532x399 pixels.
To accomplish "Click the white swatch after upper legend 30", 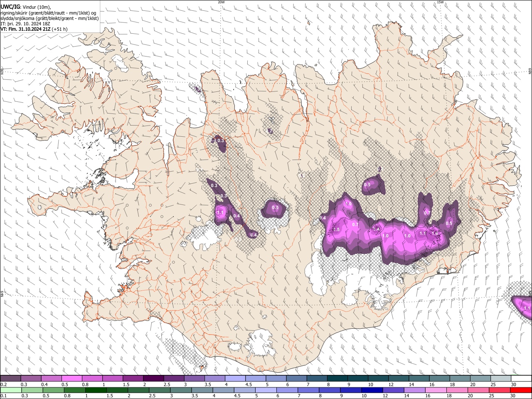I will (521, 378).
